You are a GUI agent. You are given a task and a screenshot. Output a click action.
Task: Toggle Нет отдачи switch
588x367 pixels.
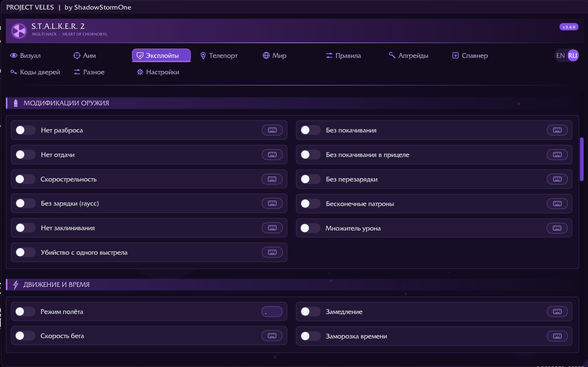point(25,155)
